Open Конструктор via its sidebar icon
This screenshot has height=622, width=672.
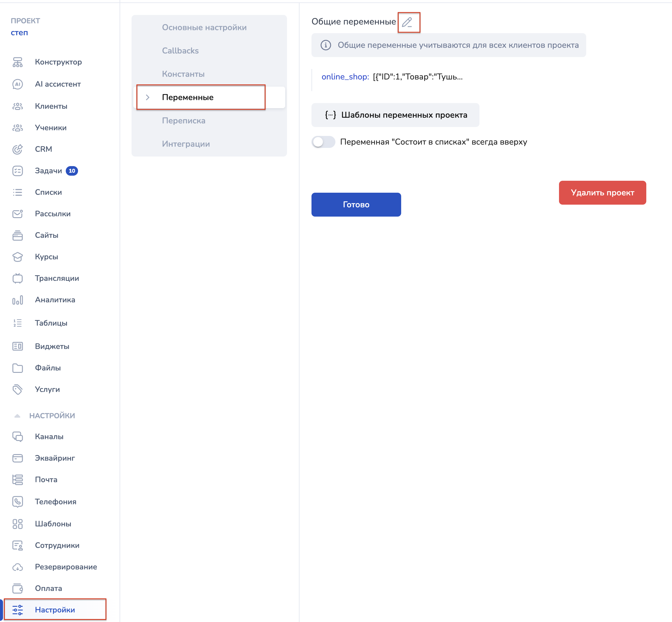pyautogui.click(x=18, y=62)
